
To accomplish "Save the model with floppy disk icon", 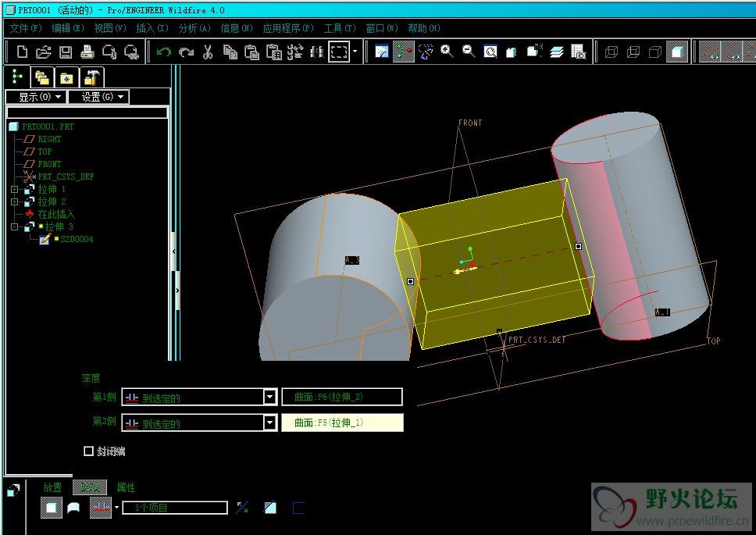I will pyautogui.click(x=66, y=52).
